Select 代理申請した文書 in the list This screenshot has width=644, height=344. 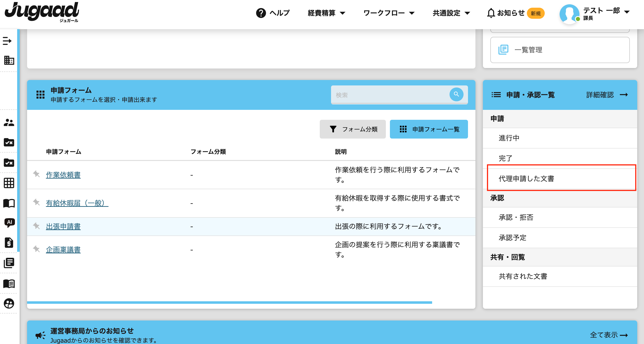[x=526, y=179]
